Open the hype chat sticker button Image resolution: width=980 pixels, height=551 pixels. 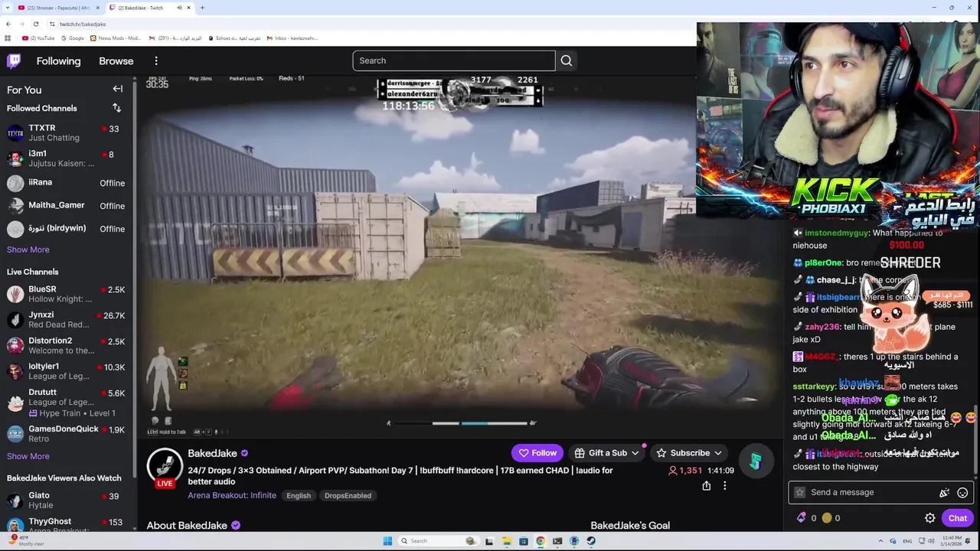pos(944,493)
